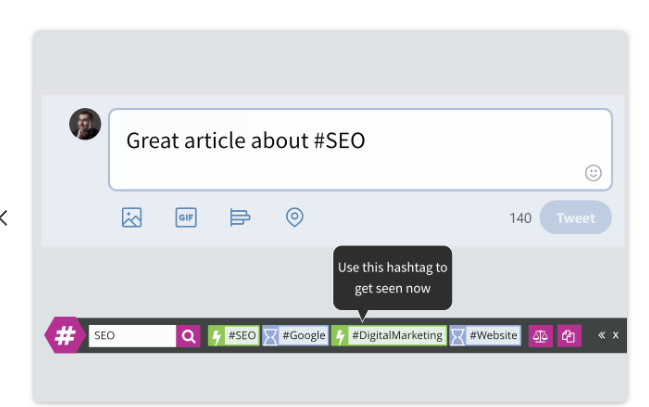Click inside the tweet compose text box
The width and height of the screenshot is (649, 407).
360,148
